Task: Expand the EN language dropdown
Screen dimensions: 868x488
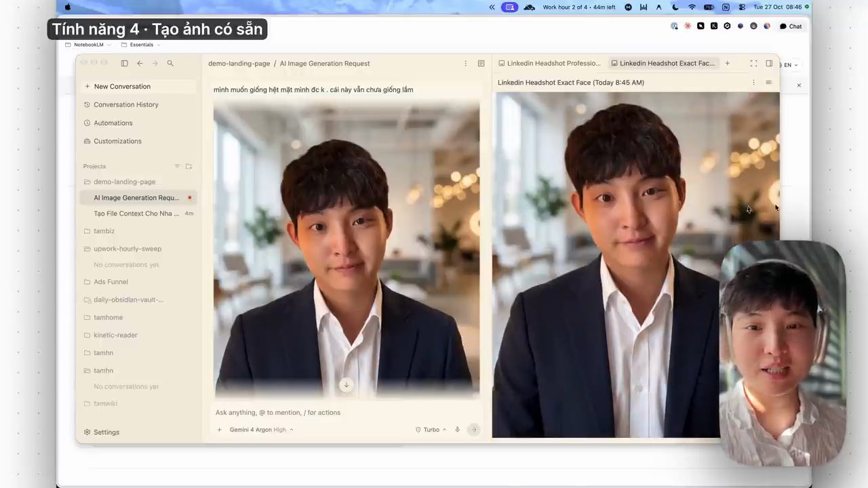Action: tap(790, 65)
